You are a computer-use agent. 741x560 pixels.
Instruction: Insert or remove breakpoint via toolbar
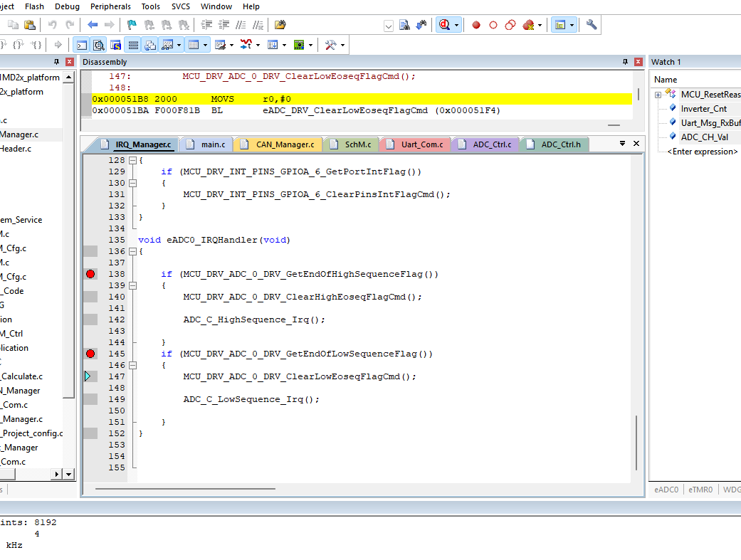pos(476,25)
